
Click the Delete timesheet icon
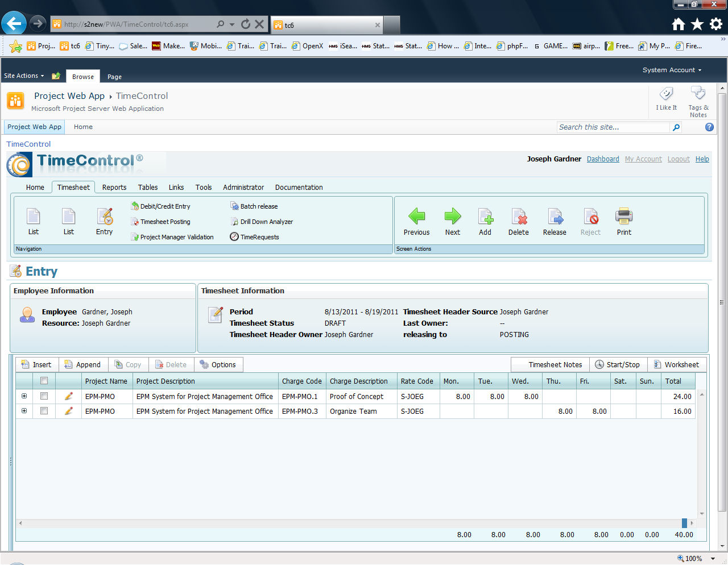pyautogui.click(x=519, y=217)
